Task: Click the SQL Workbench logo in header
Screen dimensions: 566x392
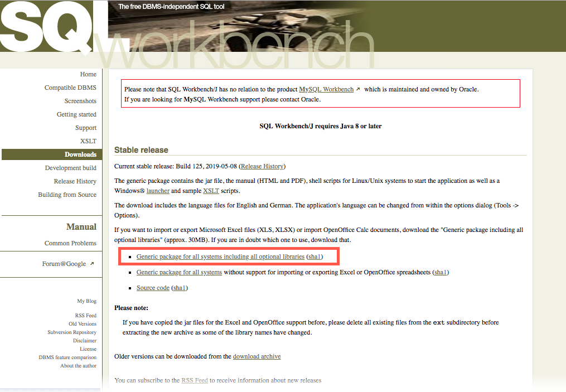Action: coord(61,28)
